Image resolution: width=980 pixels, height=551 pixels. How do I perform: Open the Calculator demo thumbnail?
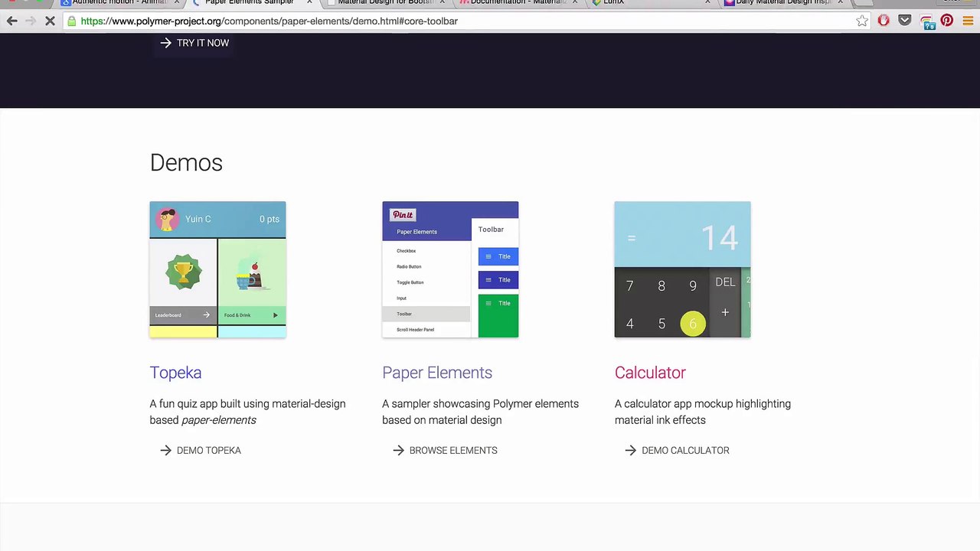pyautogui.click(x=682, y=269)
